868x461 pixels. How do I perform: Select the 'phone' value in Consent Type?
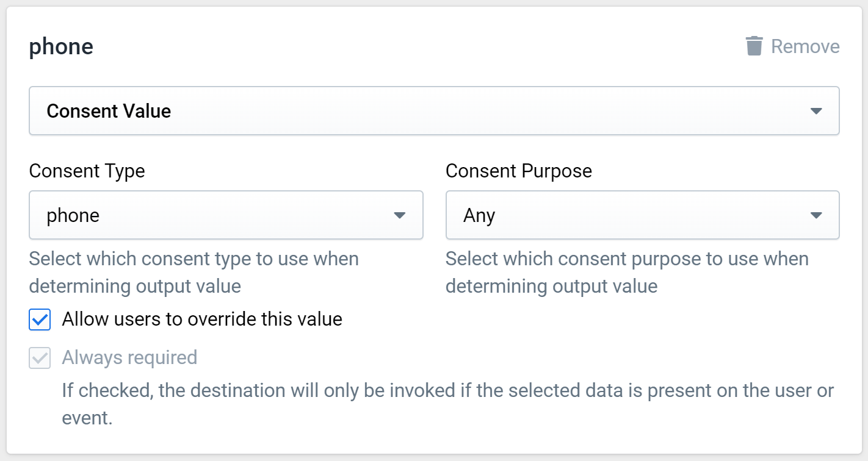[73, 216]
